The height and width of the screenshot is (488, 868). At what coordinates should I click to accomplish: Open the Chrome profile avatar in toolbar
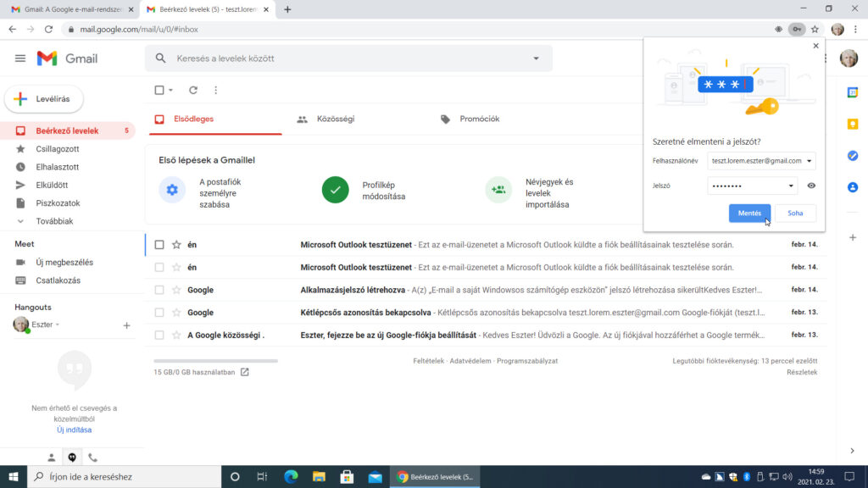coord(837,30)
